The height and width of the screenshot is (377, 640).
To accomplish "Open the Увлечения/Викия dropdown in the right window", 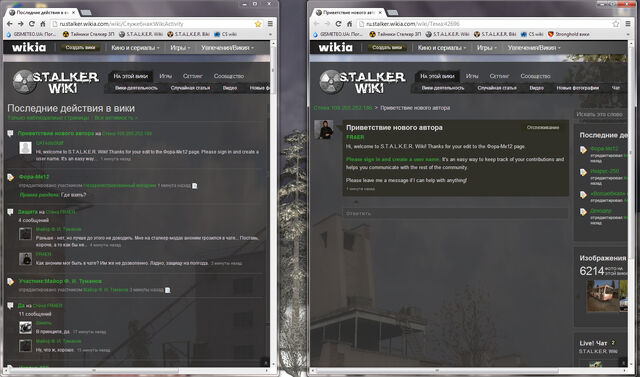I will click(x=534, y=48).
